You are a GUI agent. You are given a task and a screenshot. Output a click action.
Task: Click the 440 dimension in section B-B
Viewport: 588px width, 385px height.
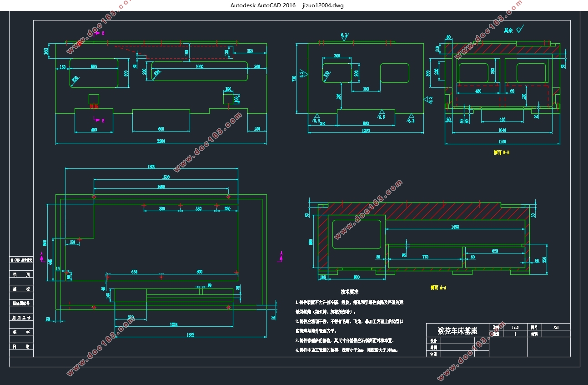[x=502, y=119]
